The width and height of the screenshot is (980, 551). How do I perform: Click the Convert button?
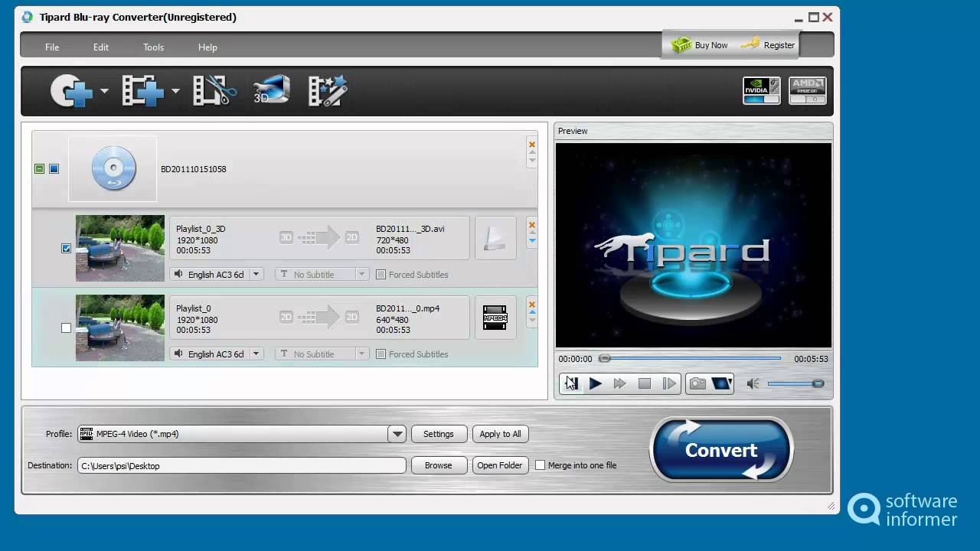tap(721, 450)
